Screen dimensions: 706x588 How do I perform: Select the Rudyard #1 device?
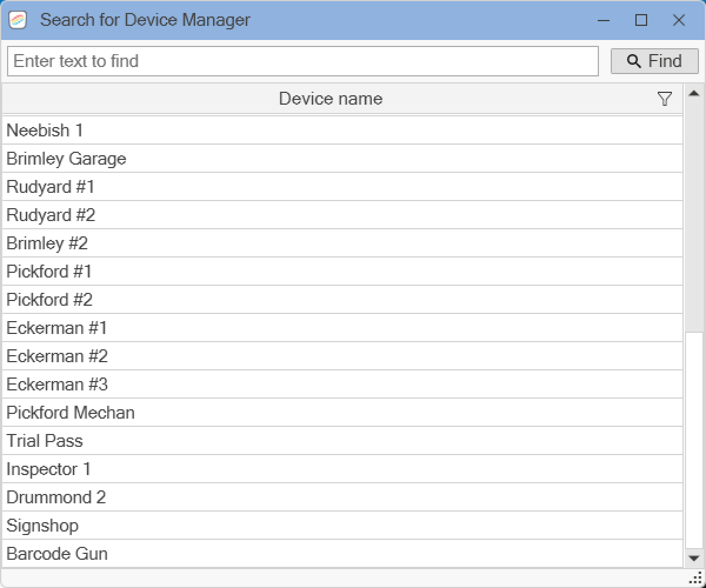[x=342, y=187]
